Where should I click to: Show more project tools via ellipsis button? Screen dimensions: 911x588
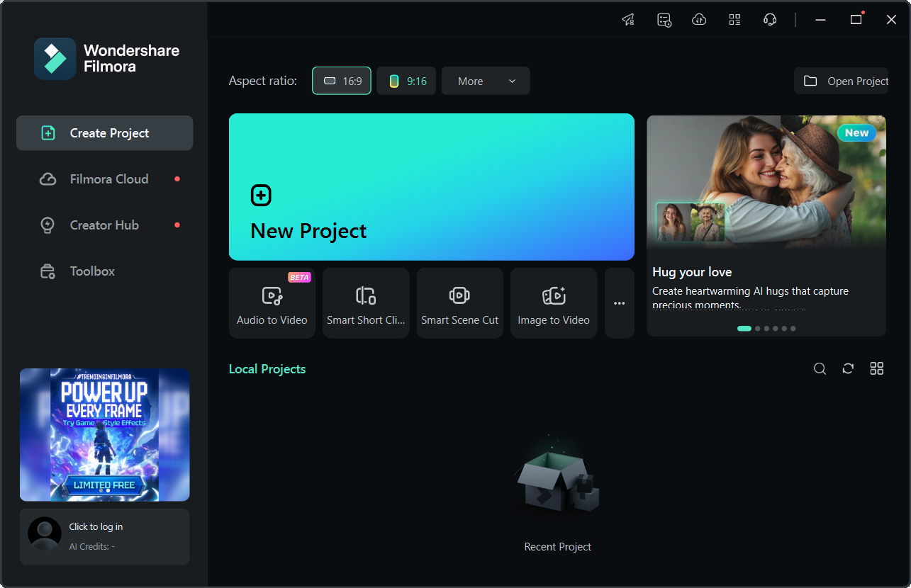pos(619,303)
